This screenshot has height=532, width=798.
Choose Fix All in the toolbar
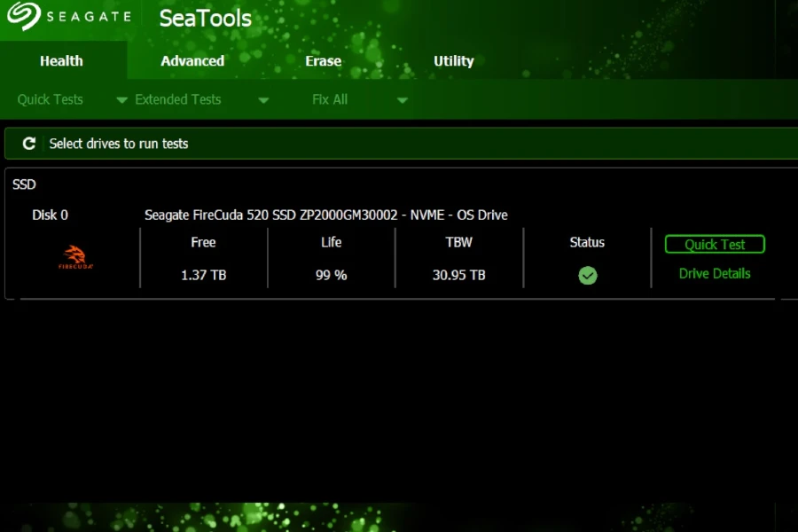(x=330, y=100)
